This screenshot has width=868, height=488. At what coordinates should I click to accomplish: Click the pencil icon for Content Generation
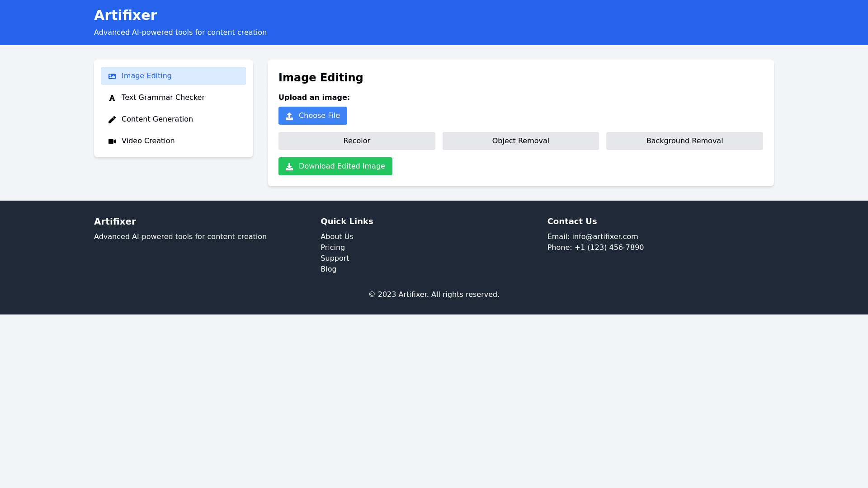(x=112, y=120)
